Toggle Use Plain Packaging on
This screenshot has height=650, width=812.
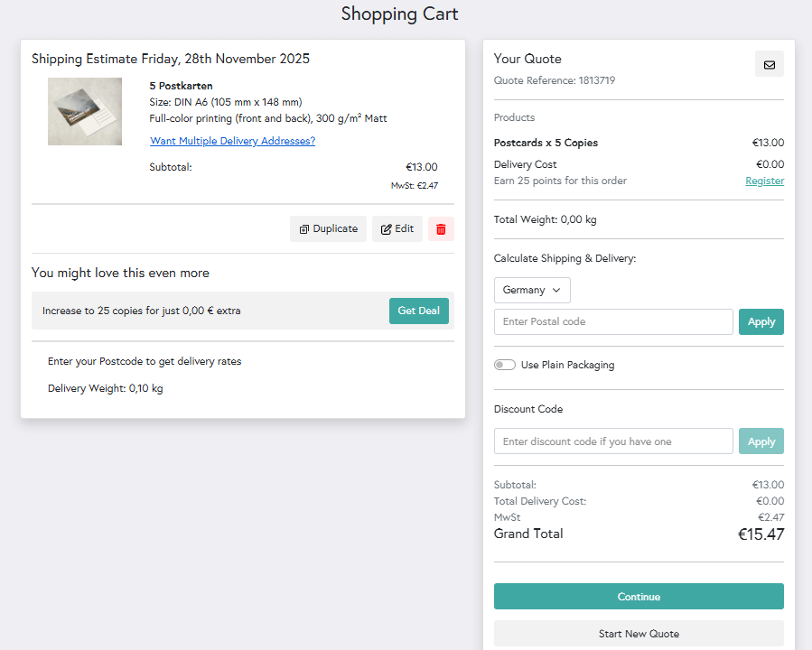click(x=505, y=365)
